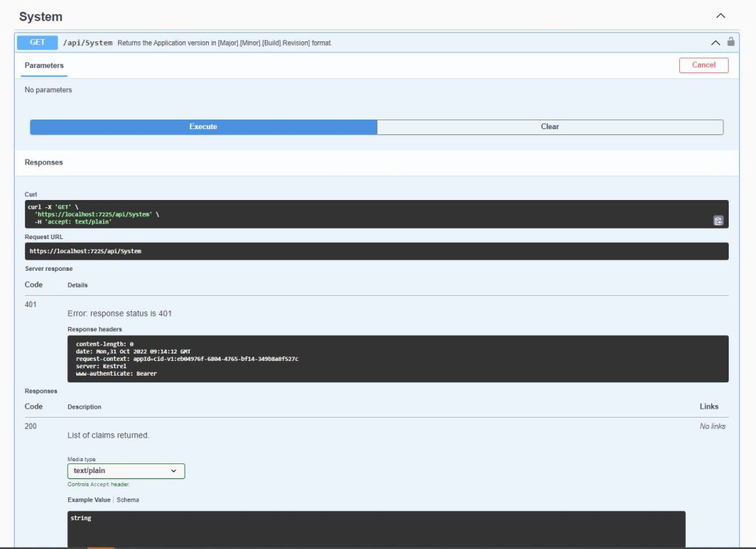Open the text/plain media type dropdown
Viewport: 756px width, 549px height.
[126, 471]
